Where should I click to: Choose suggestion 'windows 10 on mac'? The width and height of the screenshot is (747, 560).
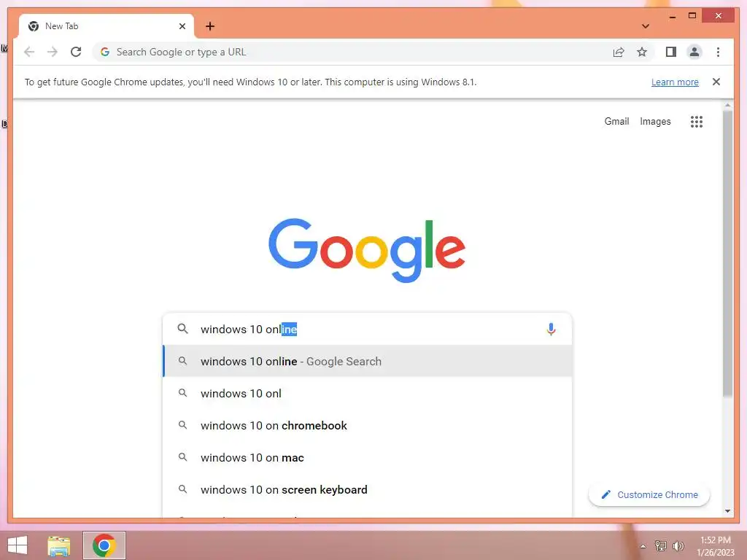point(368,458)
